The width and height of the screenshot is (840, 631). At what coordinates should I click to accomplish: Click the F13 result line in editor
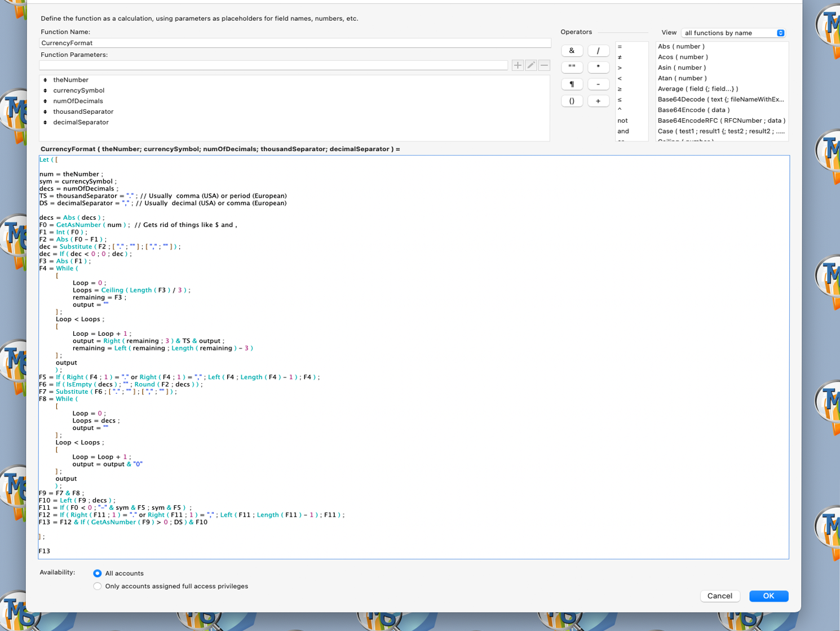(x=45, y=552)
